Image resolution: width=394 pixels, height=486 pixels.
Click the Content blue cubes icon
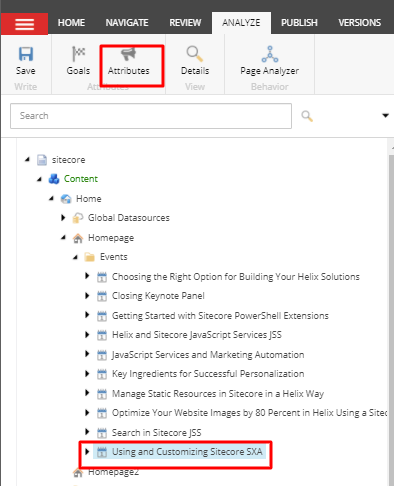tap(54, 179)
